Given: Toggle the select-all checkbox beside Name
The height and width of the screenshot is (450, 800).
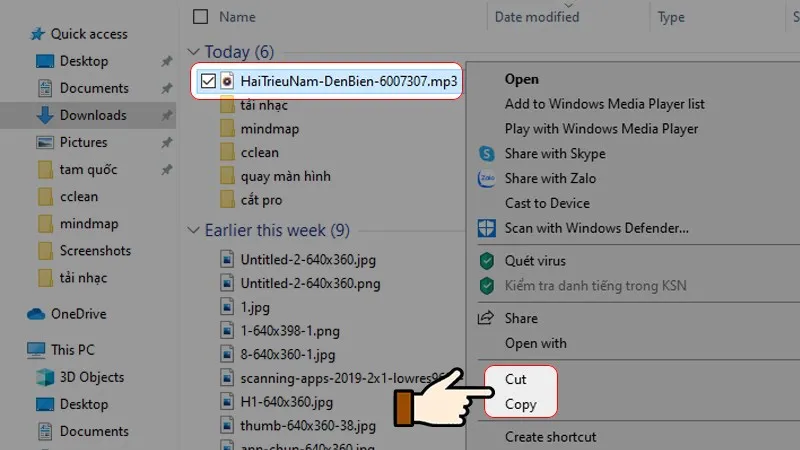Looking at the screenshot, I should pos(201,17).
